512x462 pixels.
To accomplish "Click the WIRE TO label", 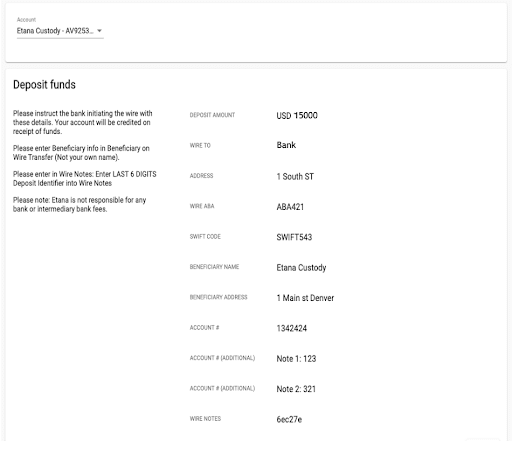I will tap(200, 145).
